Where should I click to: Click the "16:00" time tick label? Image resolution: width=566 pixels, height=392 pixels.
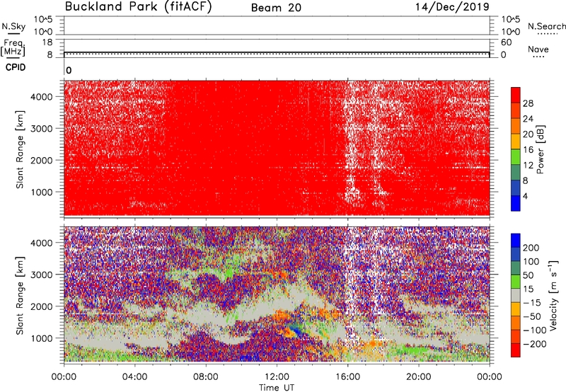pyautogui.click(x=347, y=377)
